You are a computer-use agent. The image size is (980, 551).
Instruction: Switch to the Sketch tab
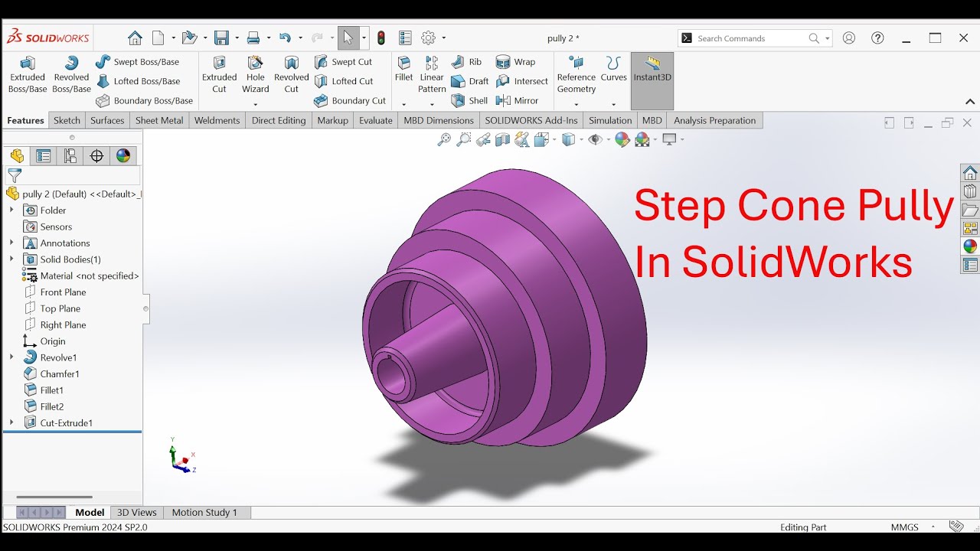point(67,120)
